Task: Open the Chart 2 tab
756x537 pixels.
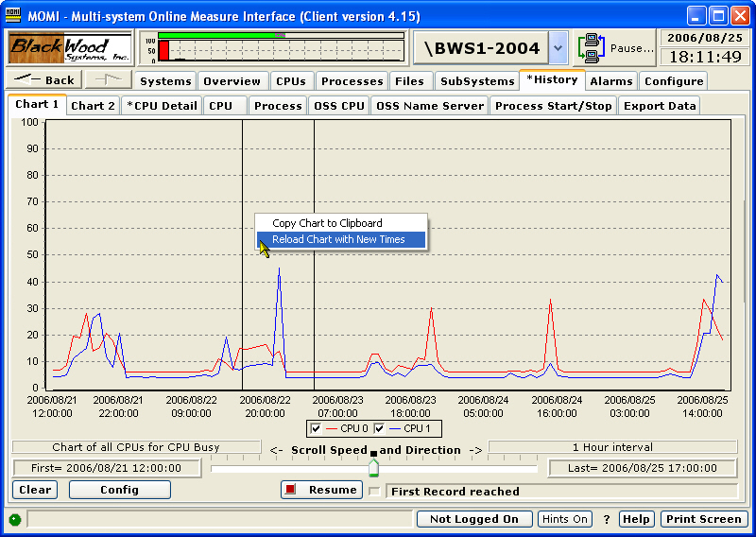Action: [93, 106]
